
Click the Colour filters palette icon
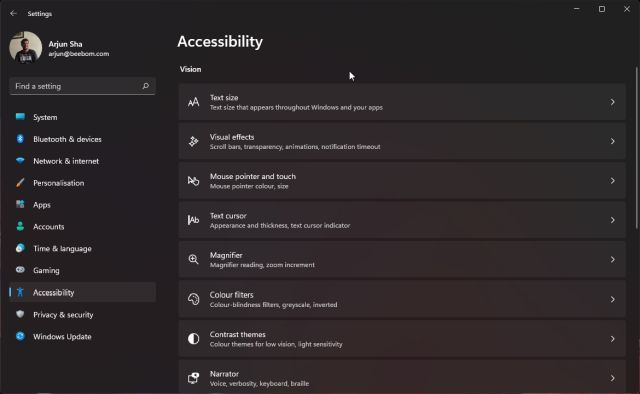coord(193,299)
